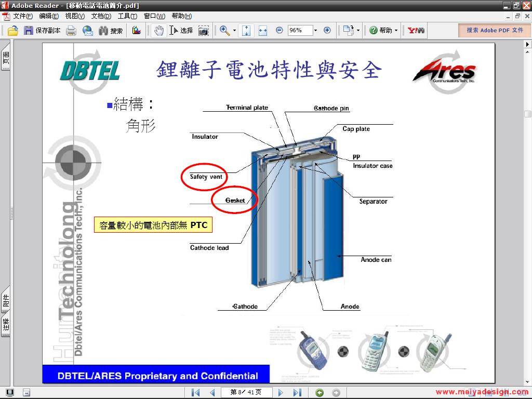Click the Email globe icon
Viewport: 532px width, 399px height.
(87, 31)
